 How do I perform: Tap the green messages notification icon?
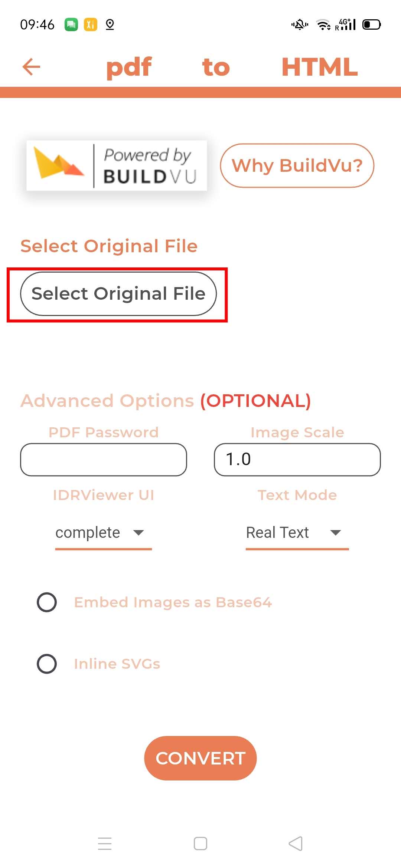71,25
